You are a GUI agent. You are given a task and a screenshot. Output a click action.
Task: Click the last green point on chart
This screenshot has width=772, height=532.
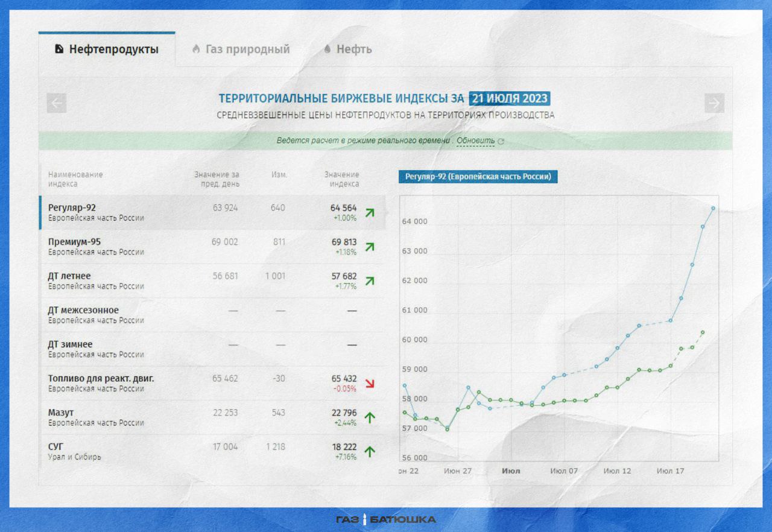click(703, 332)
